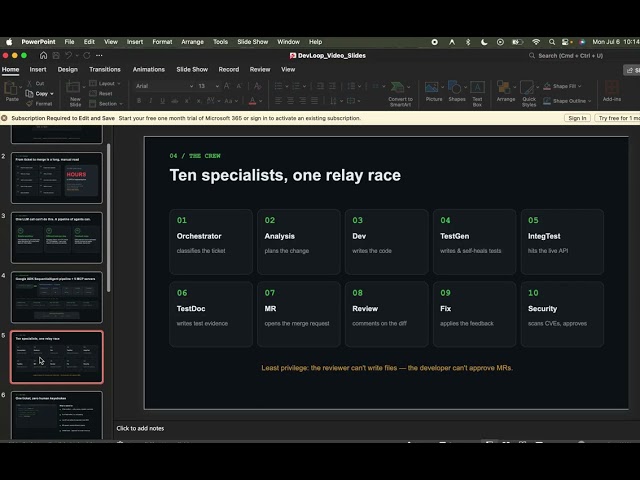Image resolution: width=640 pixels, height=480 pixels.
Task: Toggle Center alignment
Action: pos(290,100)
